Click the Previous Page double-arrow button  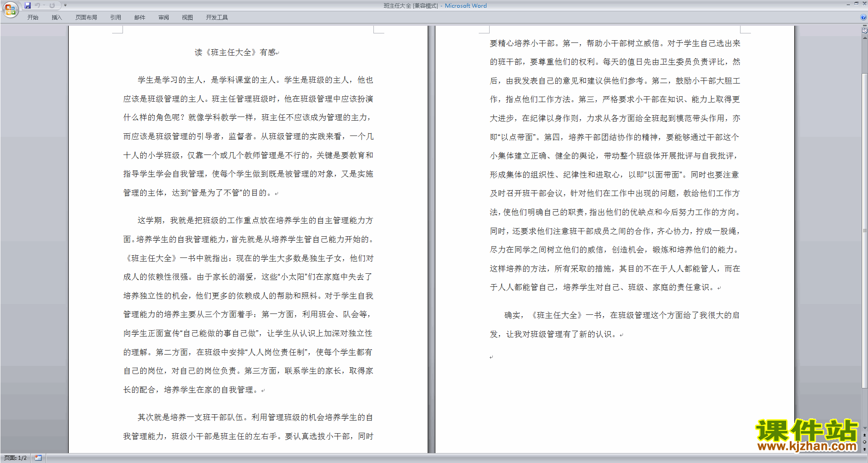pos(865,435)
